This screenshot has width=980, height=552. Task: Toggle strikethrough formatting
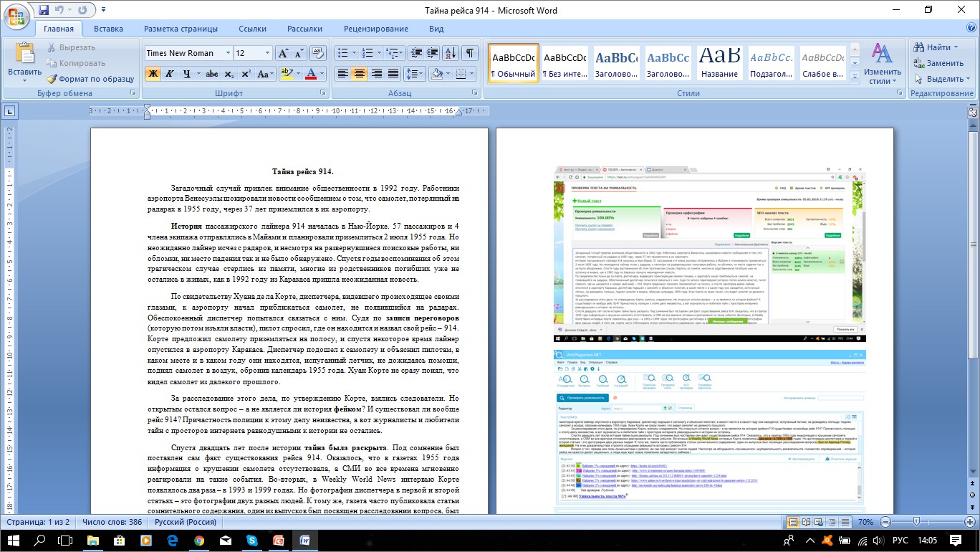tap(212, 74)
